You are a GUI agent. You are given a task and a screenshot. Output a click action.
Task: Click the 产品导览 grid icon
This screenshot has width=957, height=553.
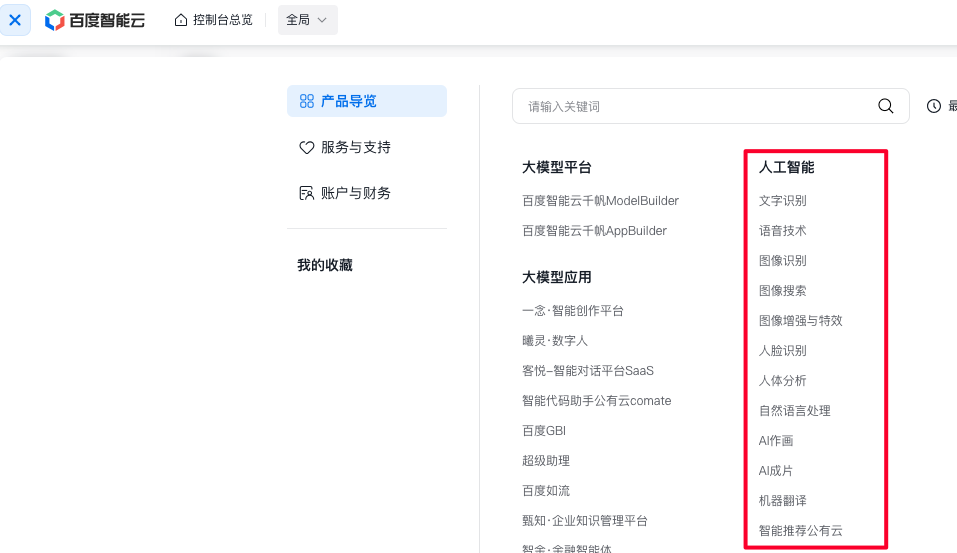coord(307,101)
